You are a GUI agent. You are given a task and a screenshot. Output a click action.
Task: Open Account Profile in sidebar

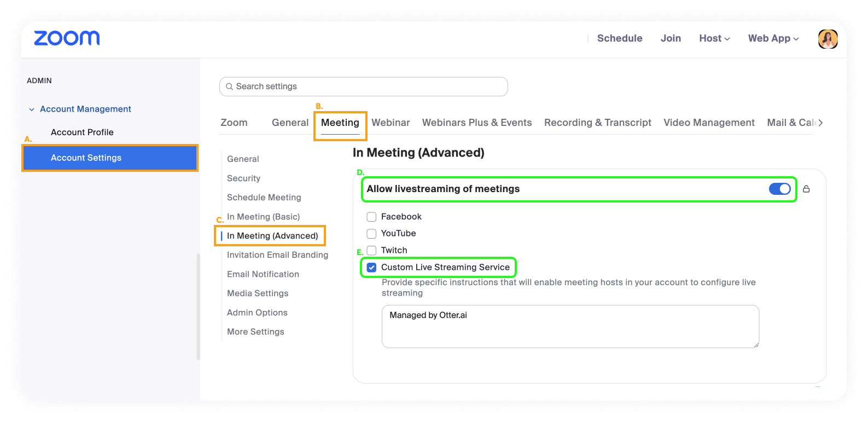pos(82,132)
